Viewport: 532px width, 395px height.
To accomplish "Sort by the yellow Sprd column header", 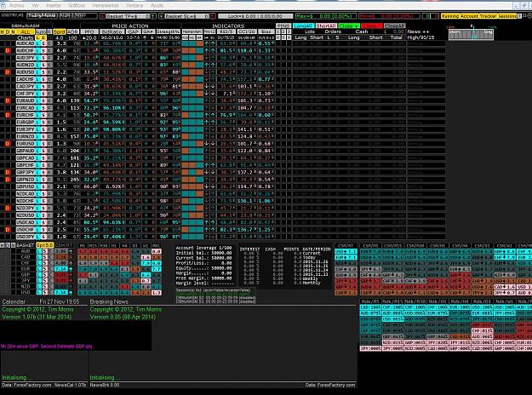I will coord(59,31).
